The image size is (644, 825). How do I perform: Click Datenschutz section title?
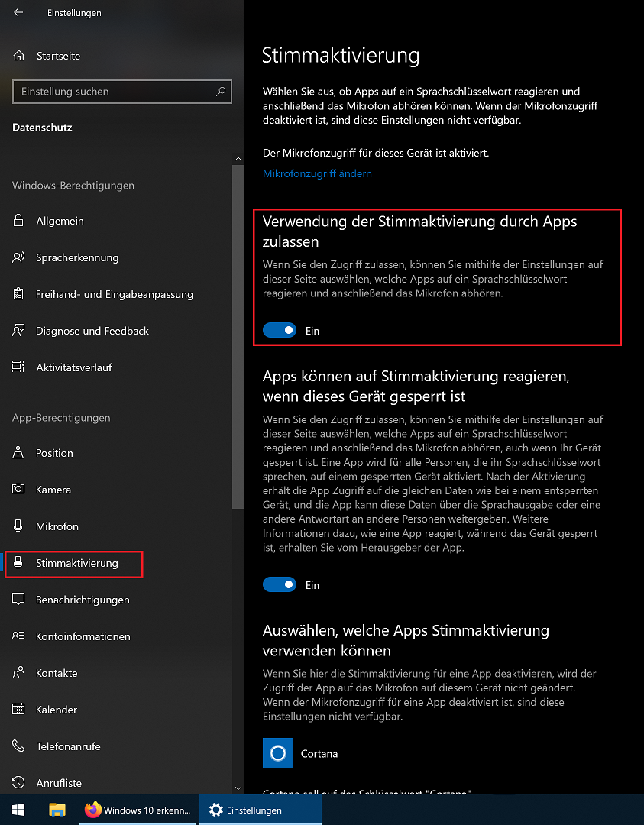pos(42,128)
